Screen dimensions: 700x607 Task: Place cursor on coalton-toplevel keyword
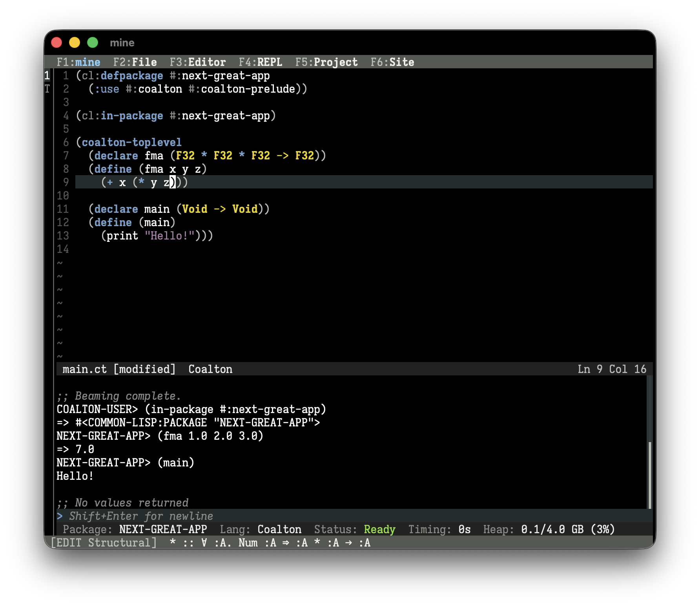click(131, 142)
